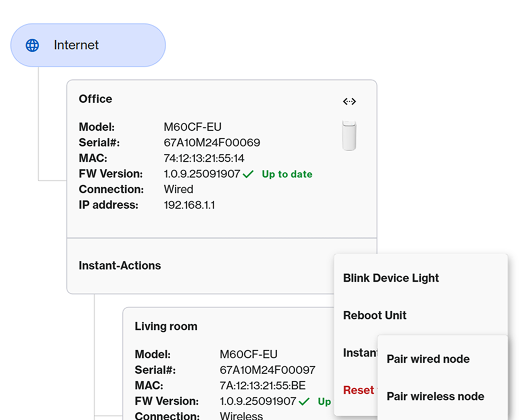Click the 'Up to date' firmware status label
The image size is (523, 420).
[x=286, y=174]
